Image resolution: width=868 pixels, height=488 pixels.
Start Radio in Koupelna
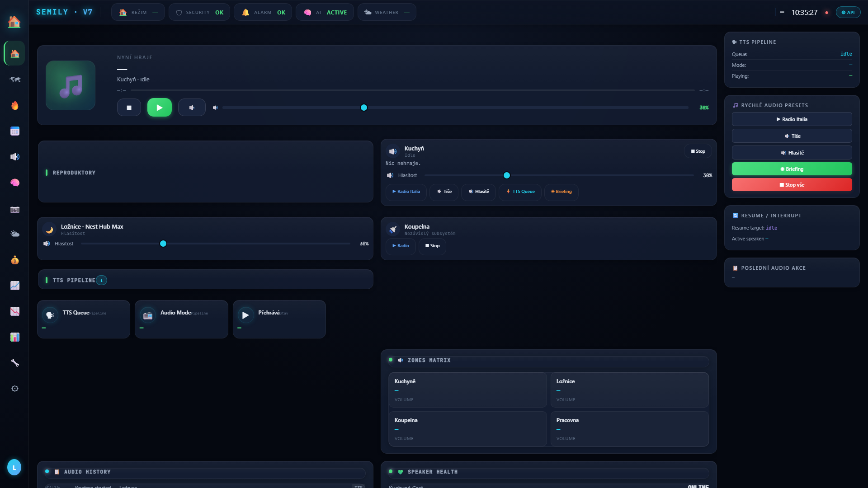point(401,246)
